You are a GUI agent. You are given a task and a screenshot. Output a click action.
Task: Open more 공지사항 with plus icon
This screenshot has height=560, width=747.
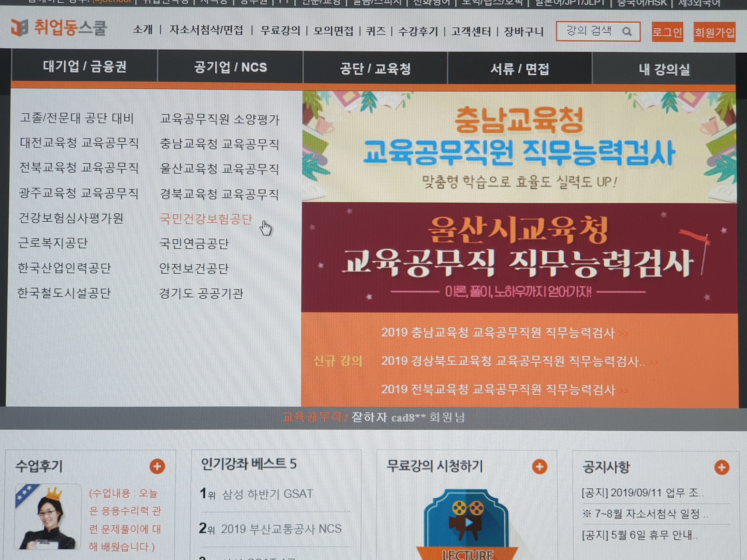pos(722,468)
